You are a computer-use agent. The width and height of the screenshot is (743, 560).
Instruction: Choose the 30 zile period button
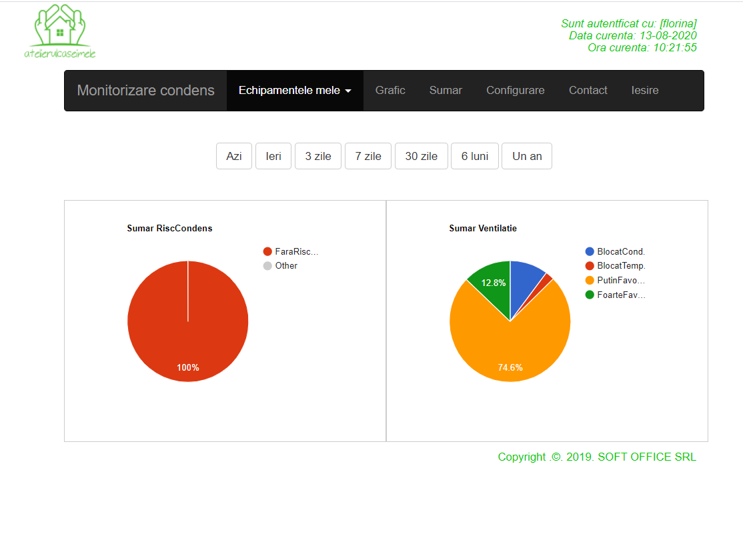point(422,156)
